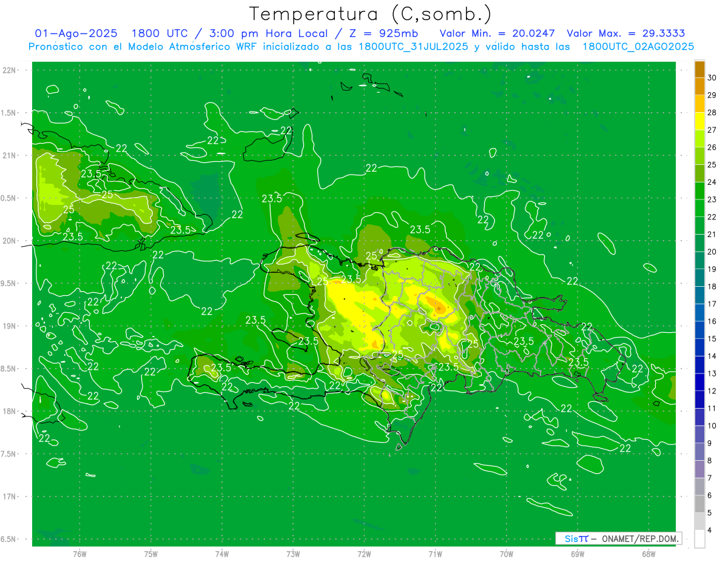Click the '17N' latitude axis label
Screen dimensions: 728x562
pyautogui.click(x=10, y=497)
